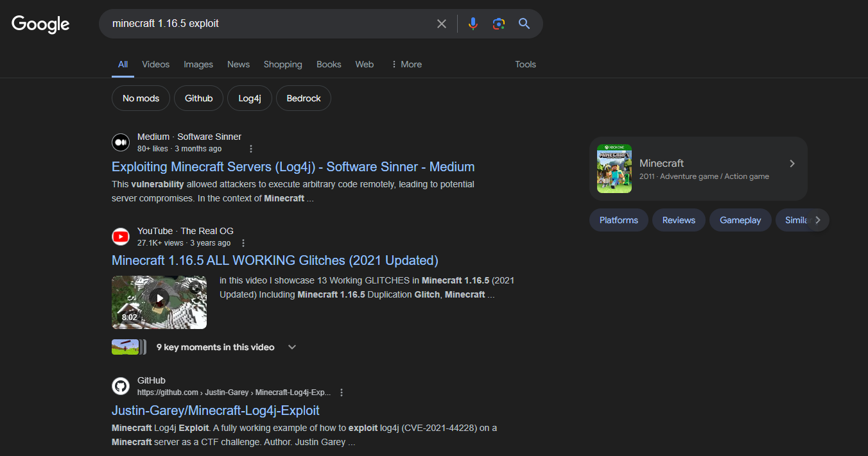
Task: Click '27.1K+ views · 3 years ago' text
Action: coord(184,243)
